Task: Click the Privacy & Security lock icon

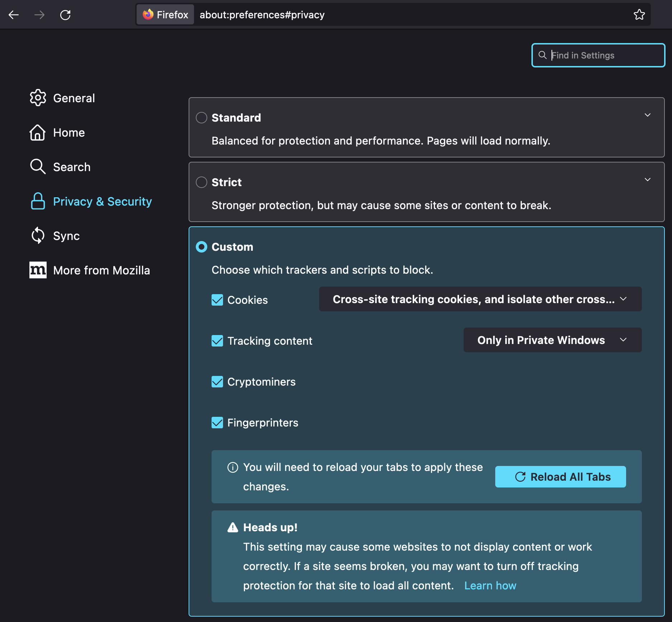Action: click(x=38, y=201)
